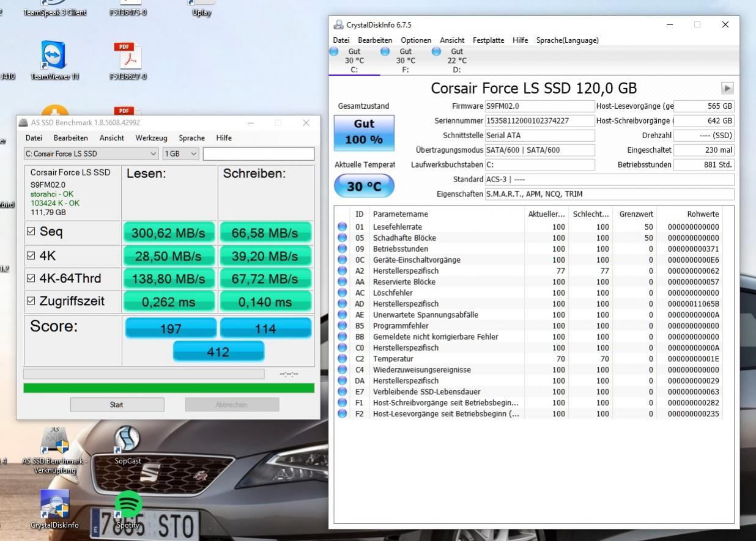Image resolution: width=756 pixels, height=541 pixels.
Task: Click the green benchmark progress bar
Action: pos(169,388)
